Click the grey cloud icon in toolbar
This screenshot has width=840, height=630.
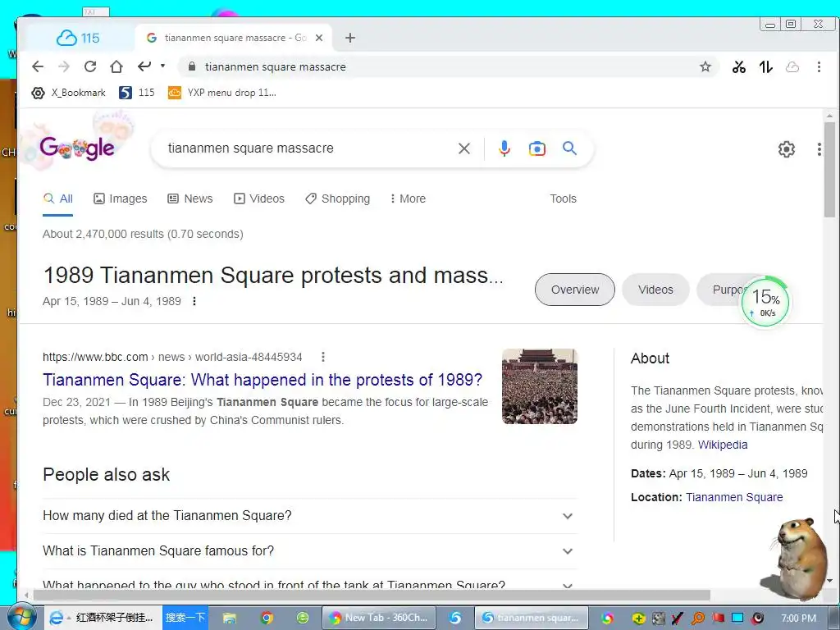point(792,67)
